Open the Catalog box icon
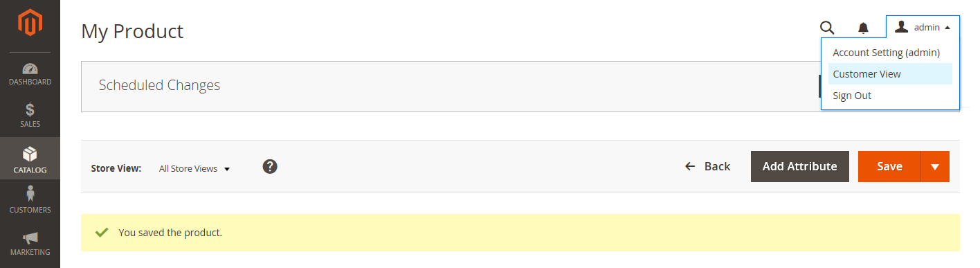 point(30,153)
